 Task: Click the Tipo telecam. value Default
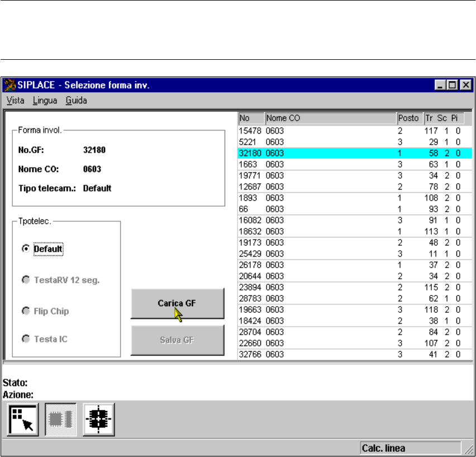click(x=97, y=188)
